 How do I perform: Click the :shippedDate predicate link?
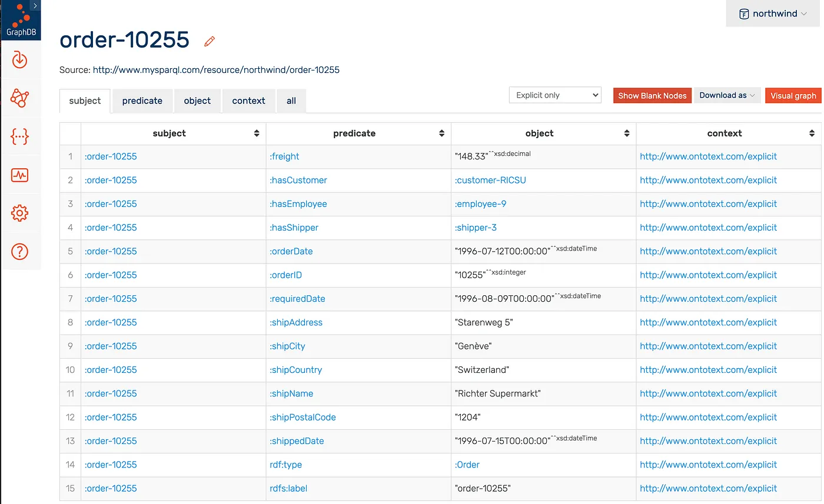pos(297,441)
